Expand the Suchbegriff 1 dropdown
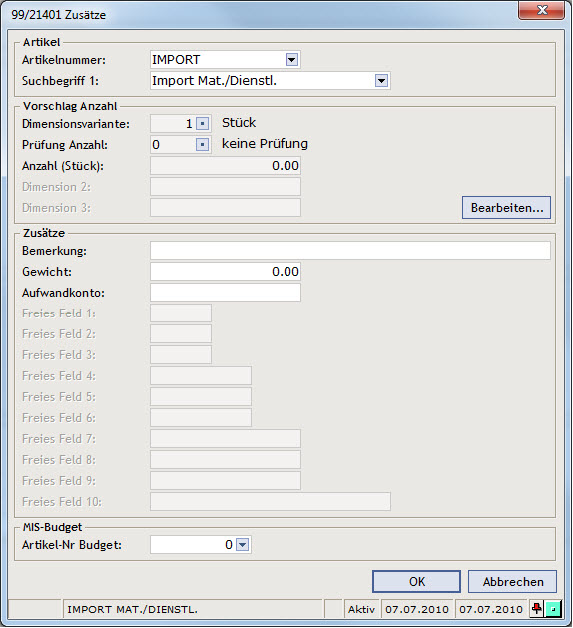 381,81
